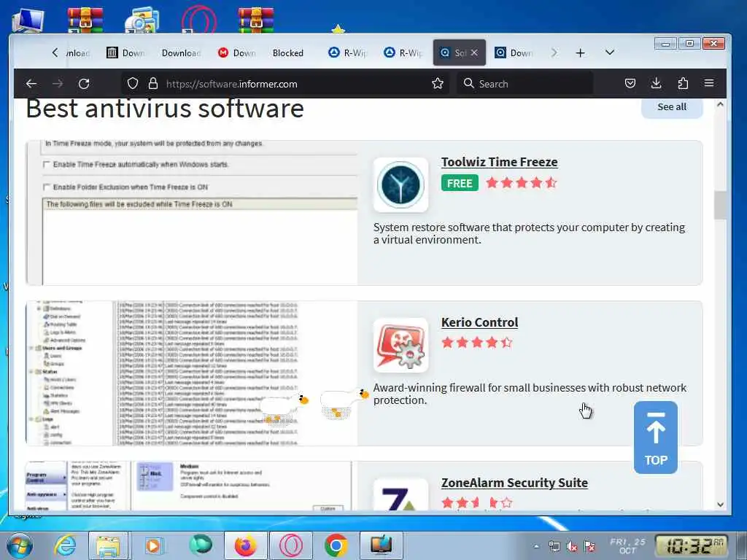The height and width of the screenshot is (560, 747).
Task: Switch to the second R-Wipe tab
Action: tap(403, 52)
